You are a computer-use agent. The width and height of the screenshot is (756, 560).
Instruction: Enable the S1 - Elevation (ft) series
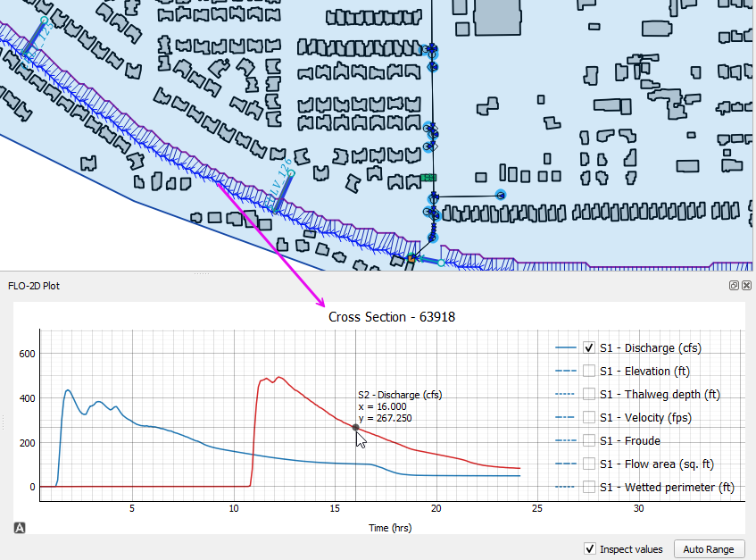point(589,371)
